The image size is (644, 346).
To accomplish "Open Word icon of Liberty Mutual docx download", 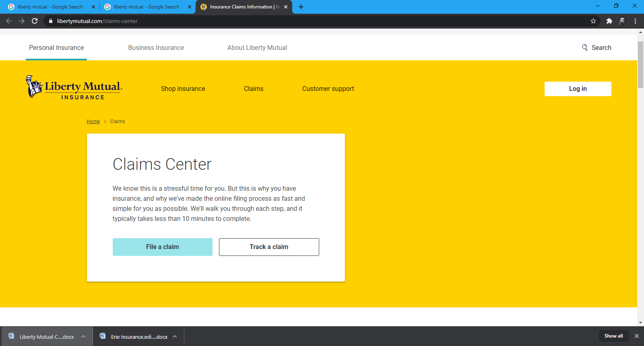I will pos(11,336).
